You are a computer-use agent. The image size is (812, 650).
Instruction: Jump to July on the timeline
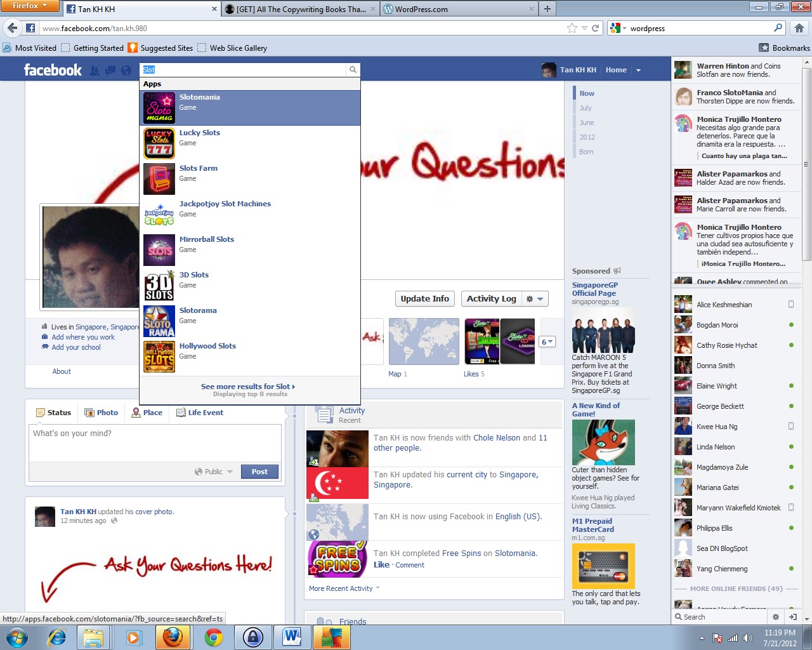tap(586, 108)
